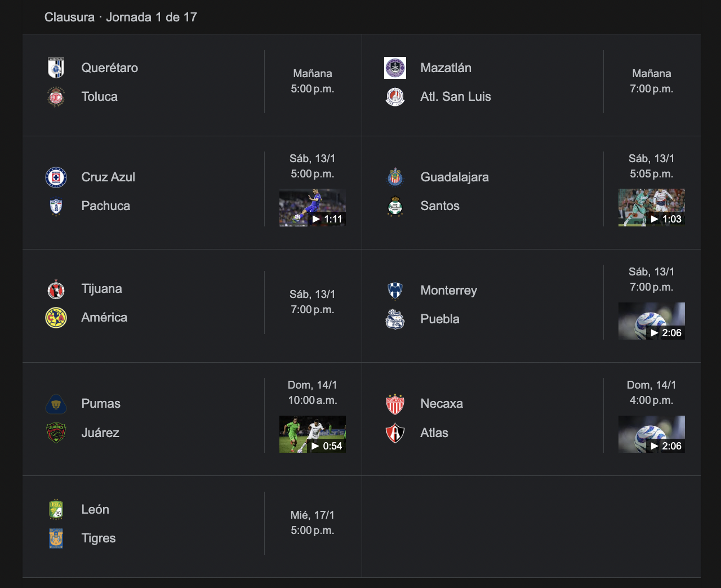721x588 pixels.
Task: Open the Tijuana vs América match time
Action: click(x=313, y=302)
